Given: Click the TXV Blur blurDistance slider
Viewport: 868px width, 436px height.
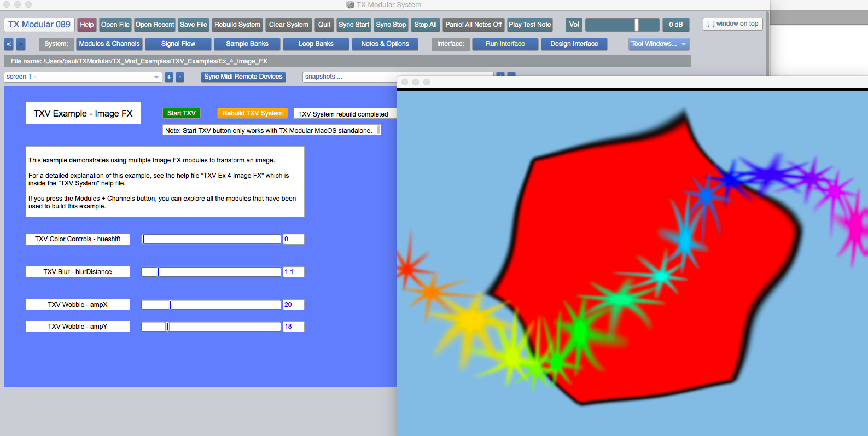Looking at the screenshot, I should 211,272.
